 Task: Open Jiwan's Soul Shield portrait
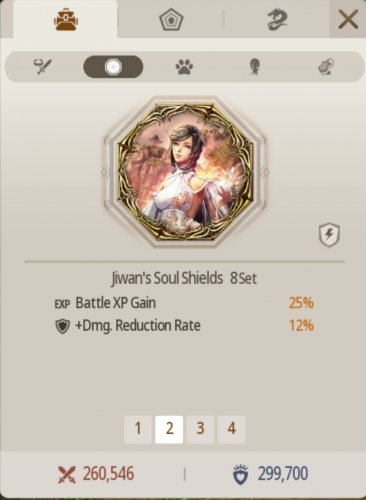pos(185,172)
